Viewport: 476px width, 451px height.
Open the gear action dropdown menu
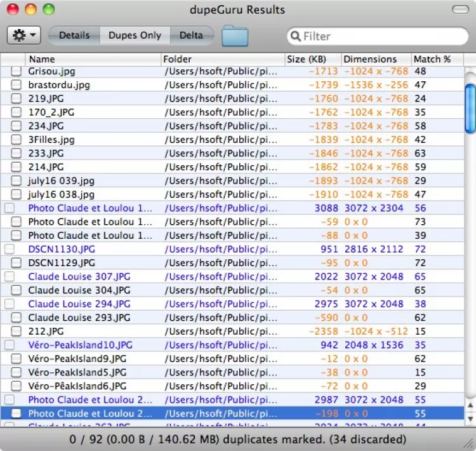point(23,36)
